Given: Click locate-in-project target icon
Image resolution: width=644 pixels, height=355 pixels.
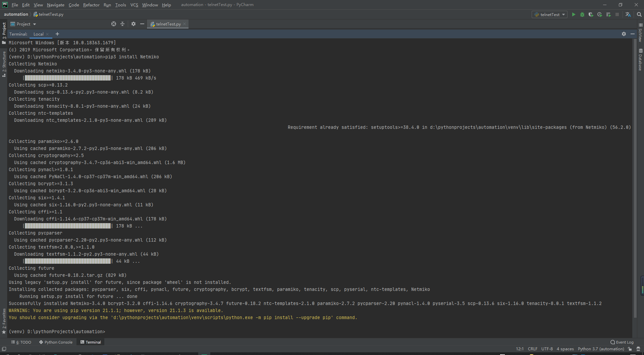Looking at the screenshot, I should click(x=114, y=24).
